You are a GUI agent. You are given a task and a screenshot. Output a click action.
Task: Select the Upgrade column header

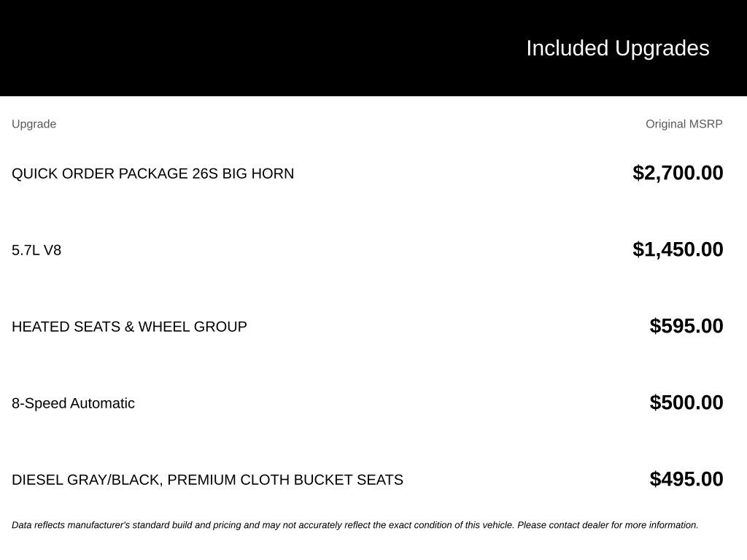(34, 124)
